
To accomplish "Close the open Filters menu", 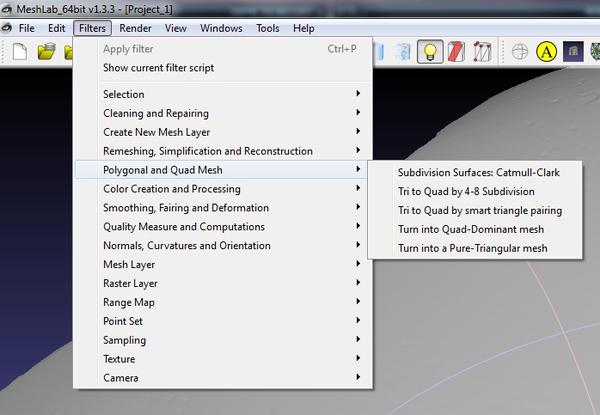I will click(93, 28).
